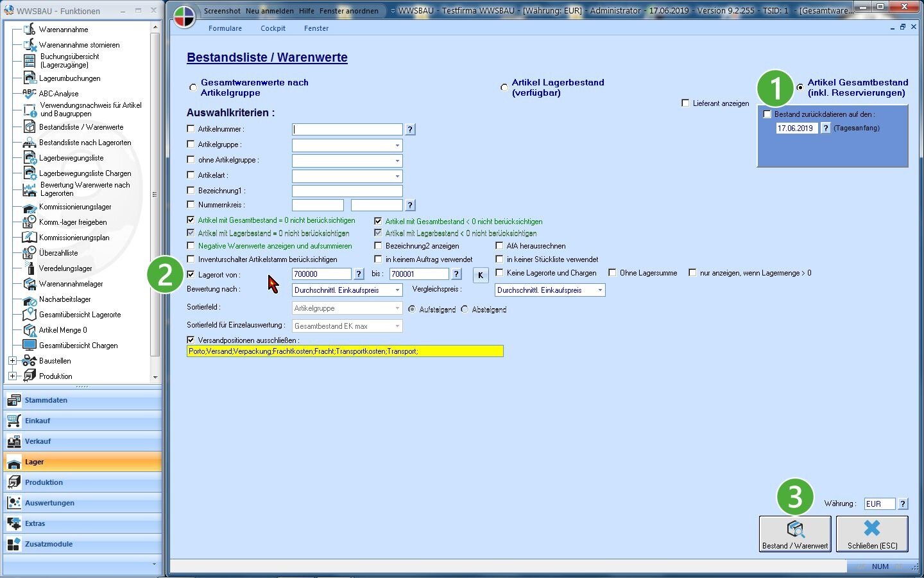Viewport: 924px width, 578px height.
Task: Click the Überzahlliste icon
Action: coord(30,253)
